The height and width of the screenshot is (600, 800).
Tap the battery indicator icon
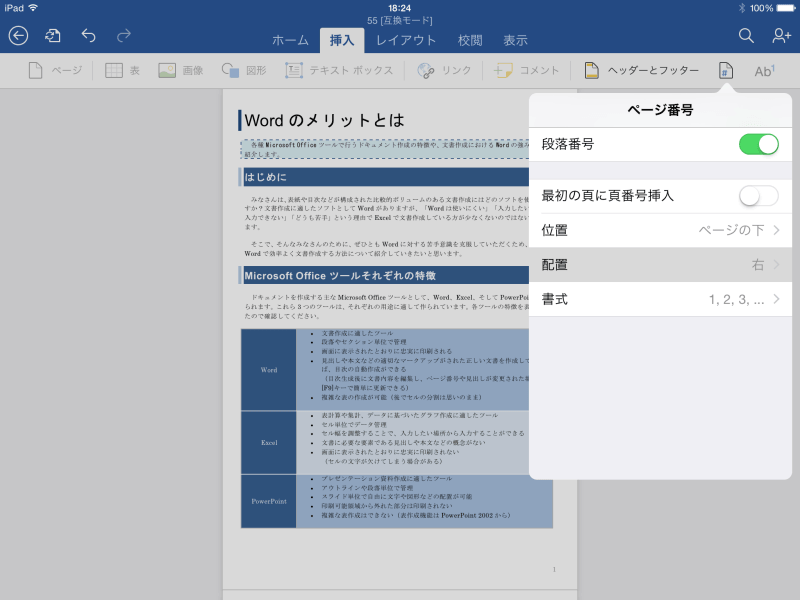pyautogui.click(x=786, y=8)
